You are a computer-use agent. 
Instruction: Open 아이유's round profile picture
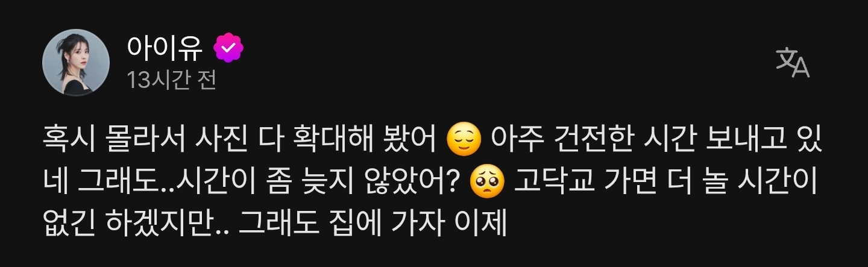coord(75,61)
